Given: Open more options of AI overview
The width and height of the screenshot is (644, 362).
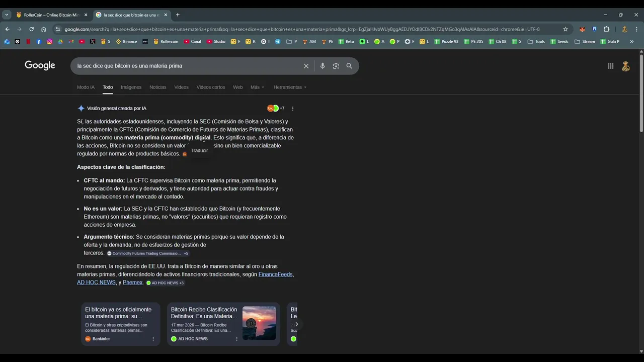Looking at the screenshot, I should [x=293, y=109].
